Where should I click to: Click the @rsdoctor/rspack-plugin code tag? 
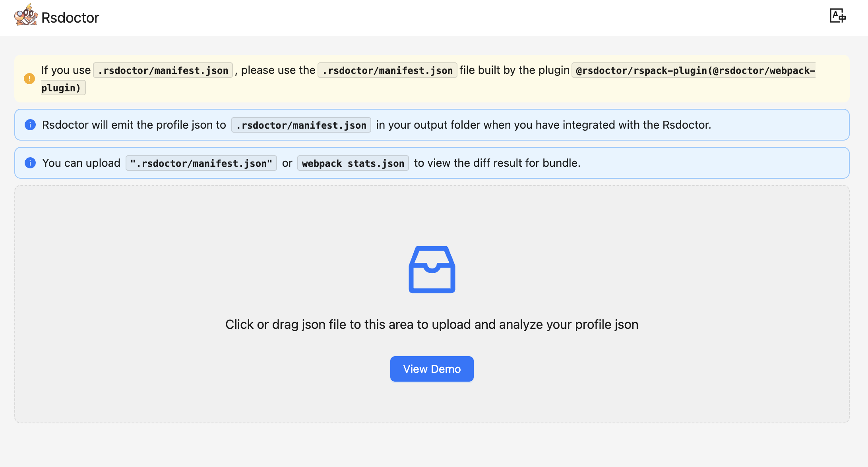coord(693,70)
